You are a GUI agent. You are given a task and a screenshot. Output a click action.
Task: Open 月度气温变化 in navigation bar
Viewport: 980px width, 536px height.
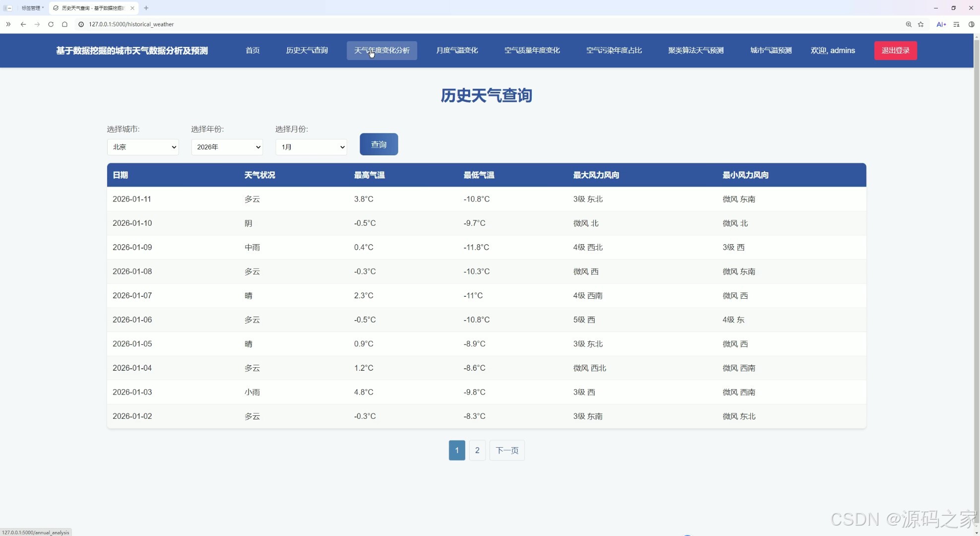pos(457,51)
